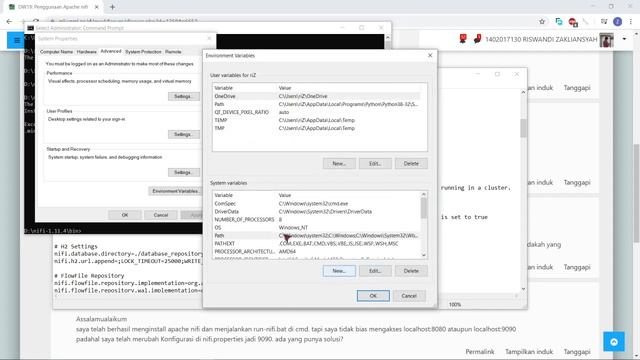
Task: Open the red notifications bell icon
Action: click(x=463, y=39)
